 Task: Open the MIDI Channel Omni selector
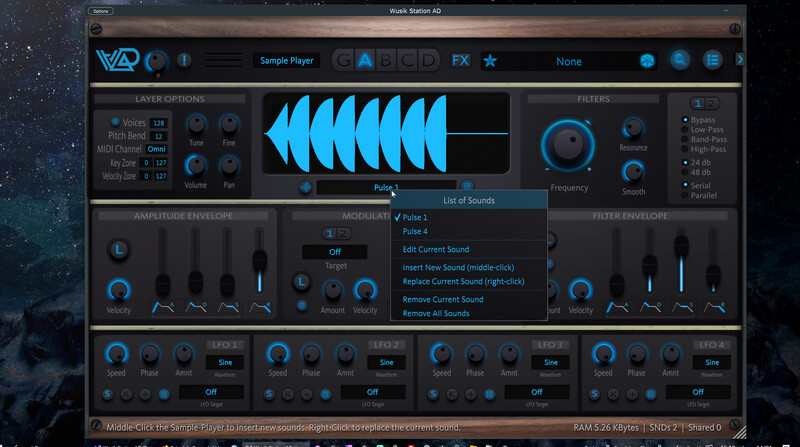pos(157,149)
